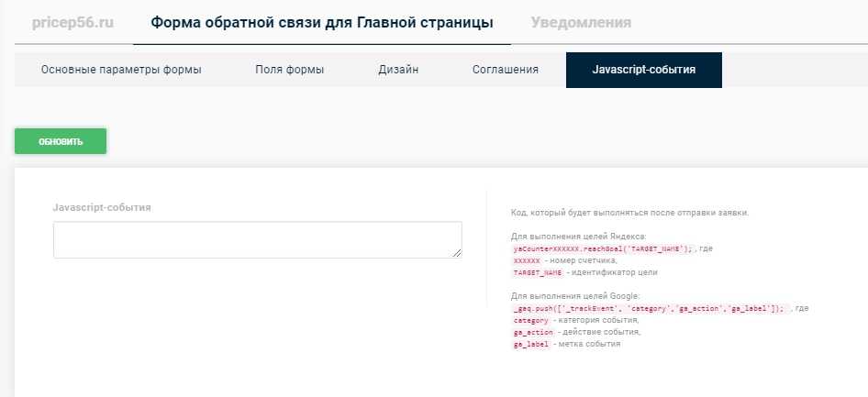Click the yaCounterXXXXXX.reachGoal code snippet

603,248
